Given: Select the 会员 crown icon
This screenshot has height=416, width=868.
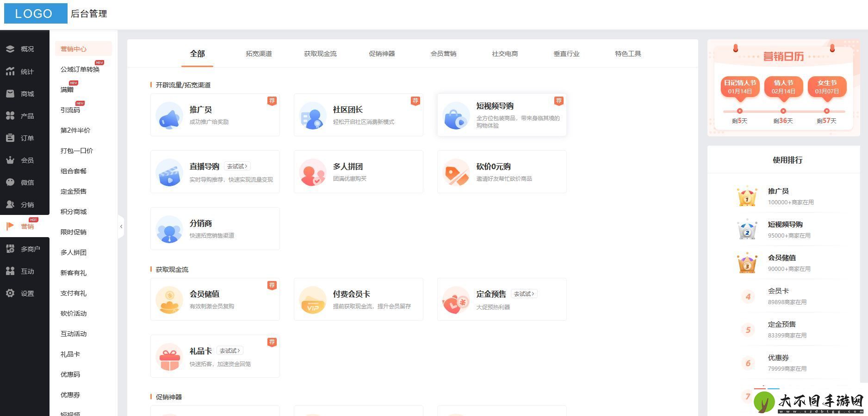Looking at the screenshot, I should [x=10, y=160].
